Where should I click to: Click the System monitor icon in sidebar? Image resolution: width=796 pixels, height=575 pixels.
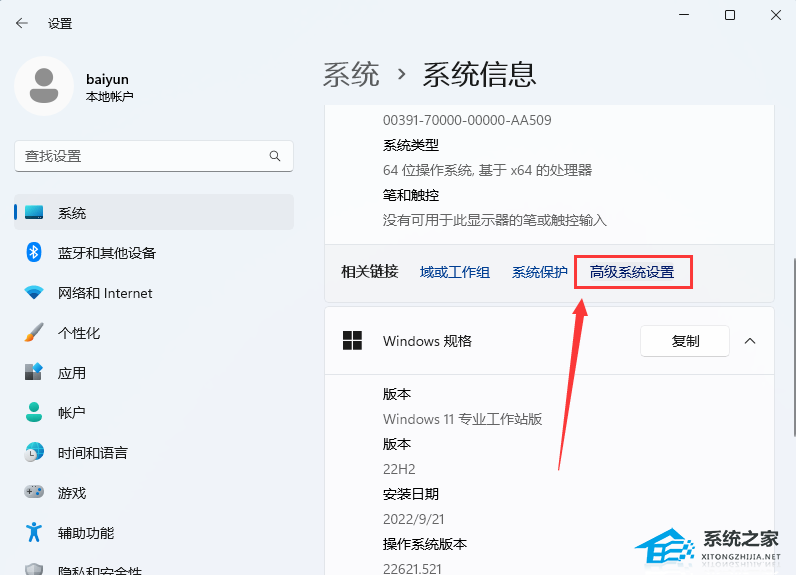34,213
